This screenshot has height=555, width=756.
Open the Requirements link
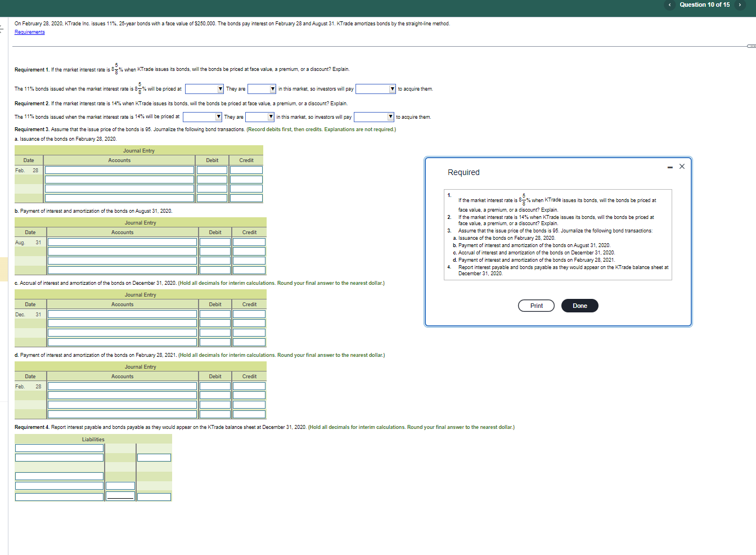[29, 32]
